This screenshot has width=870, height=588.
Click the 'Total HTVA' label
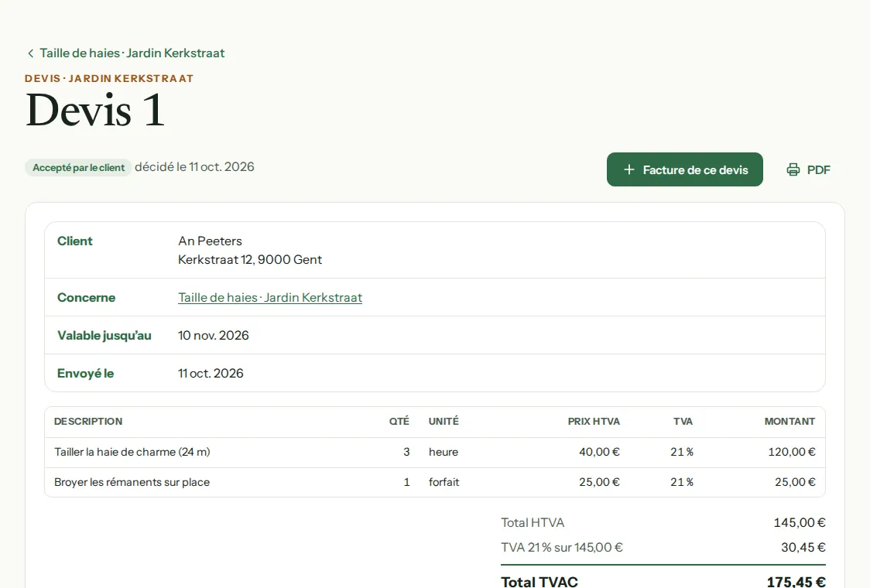coord(533,523)
